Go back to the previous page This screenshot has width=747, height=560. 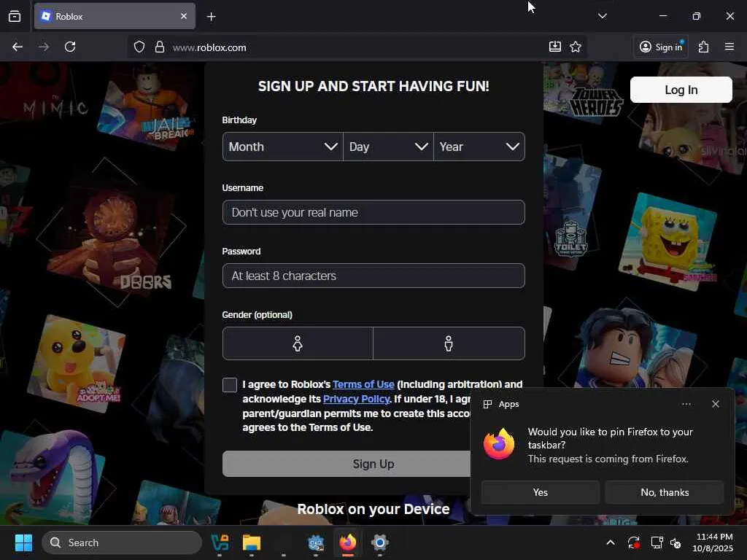(18, 47)
